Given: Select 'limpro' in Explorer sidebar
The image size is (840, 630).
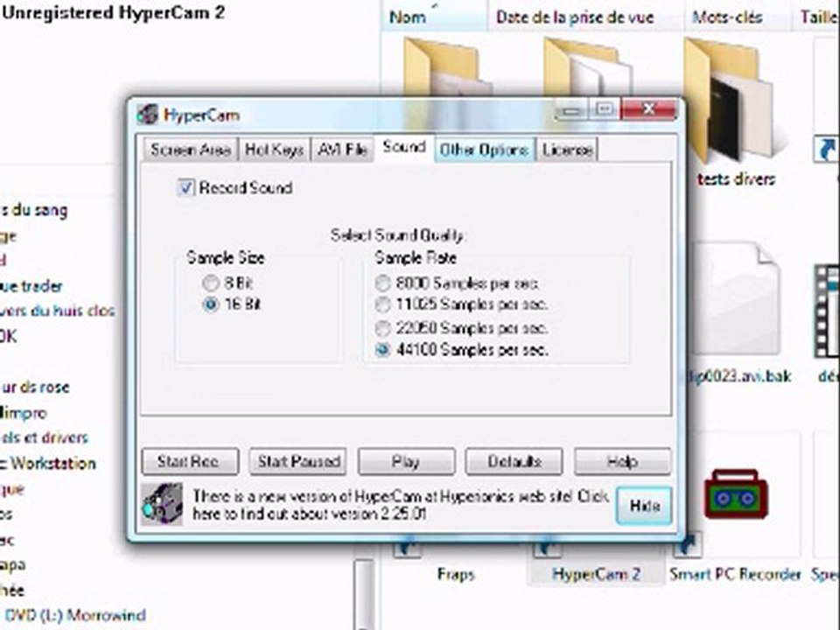Looking at the screenshot, I should coord(24,412).
